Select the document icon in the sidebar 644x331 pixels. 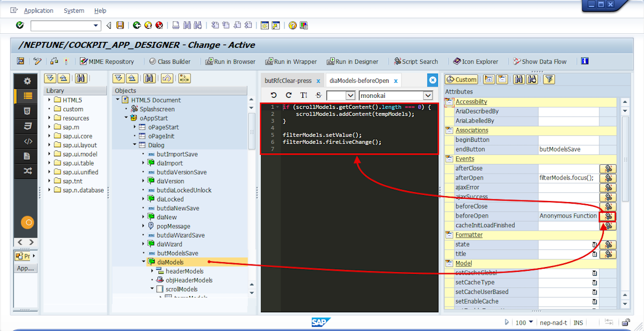[x=27, y=156]
